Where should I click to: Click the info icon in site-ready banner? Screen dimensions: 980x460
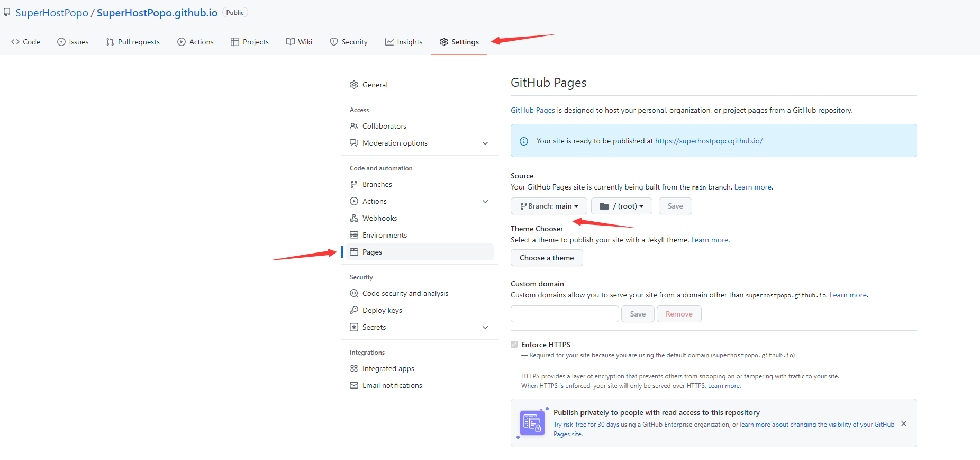pos(524,141)
